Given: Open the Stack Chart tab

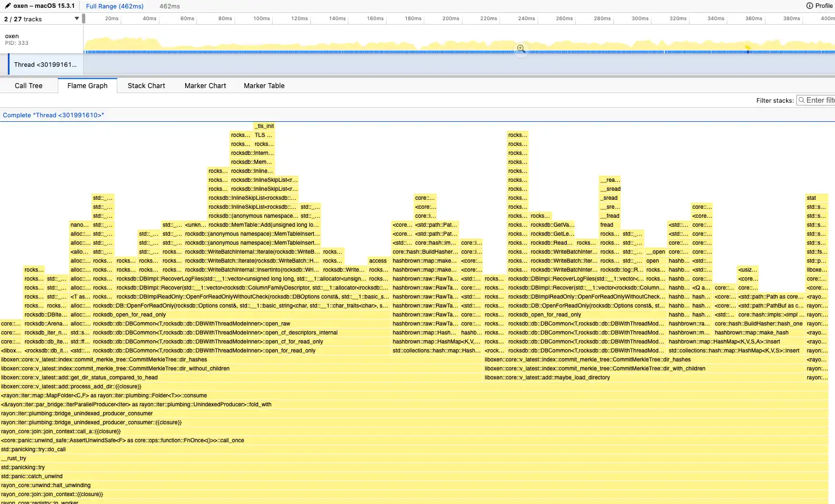Looking at the screenshot, I should click(x=146, y=86).
